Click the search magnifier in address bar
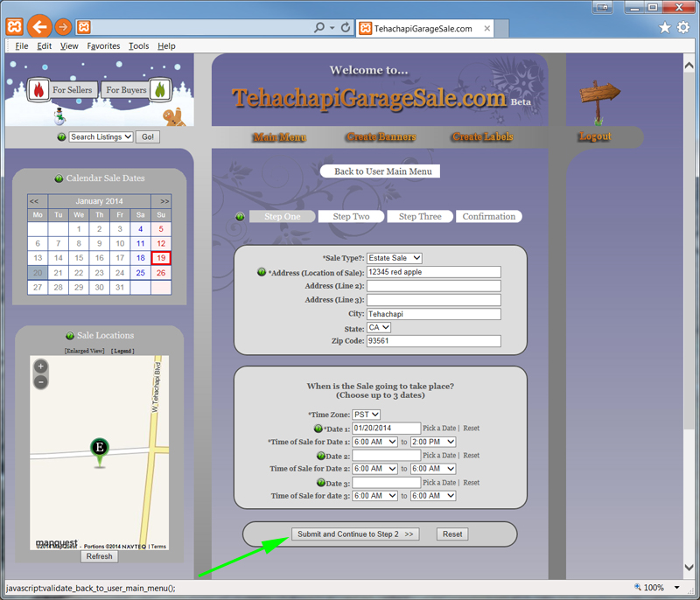 click(x=319, y=28)
